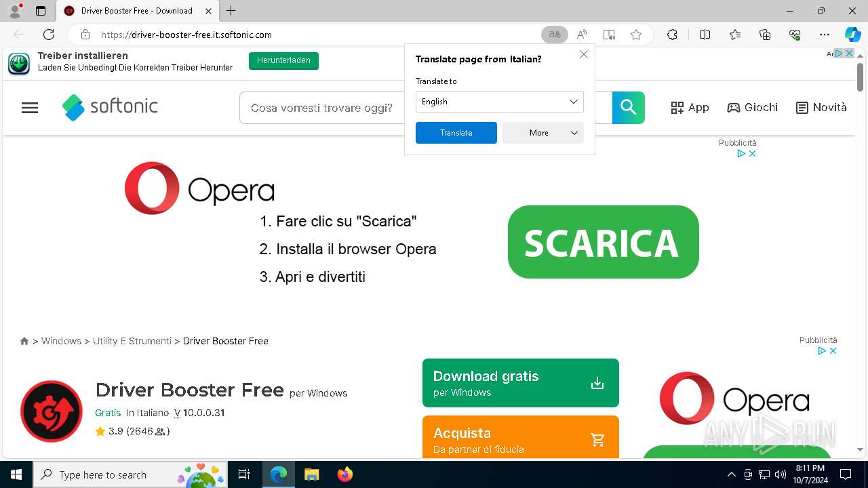Close the Opera banner ad
Viewport: 868px width, 488px height.
coord(752,154)
